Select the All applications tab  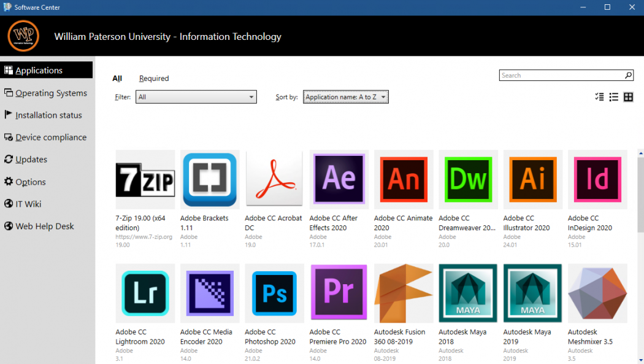[117, 78]
